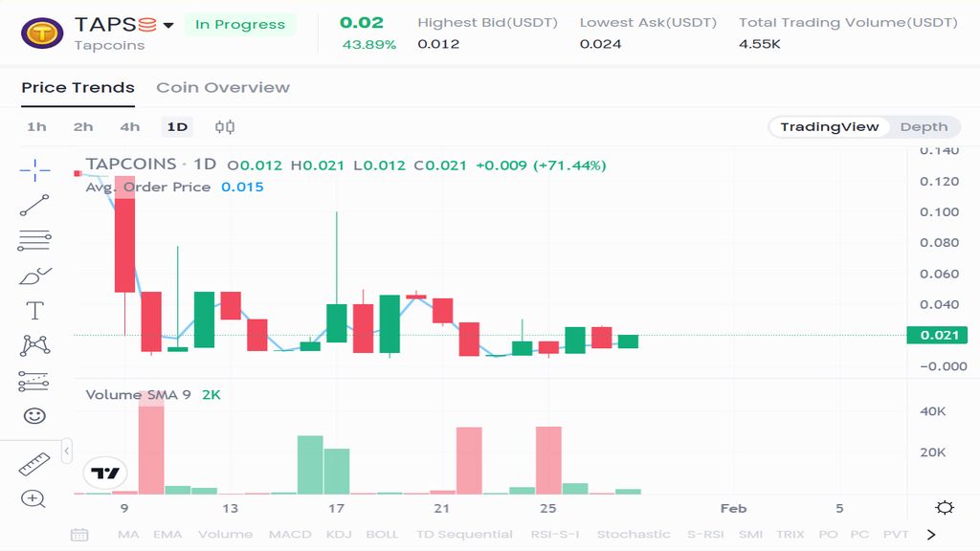Toggle the MA indicator

[129, 535]
